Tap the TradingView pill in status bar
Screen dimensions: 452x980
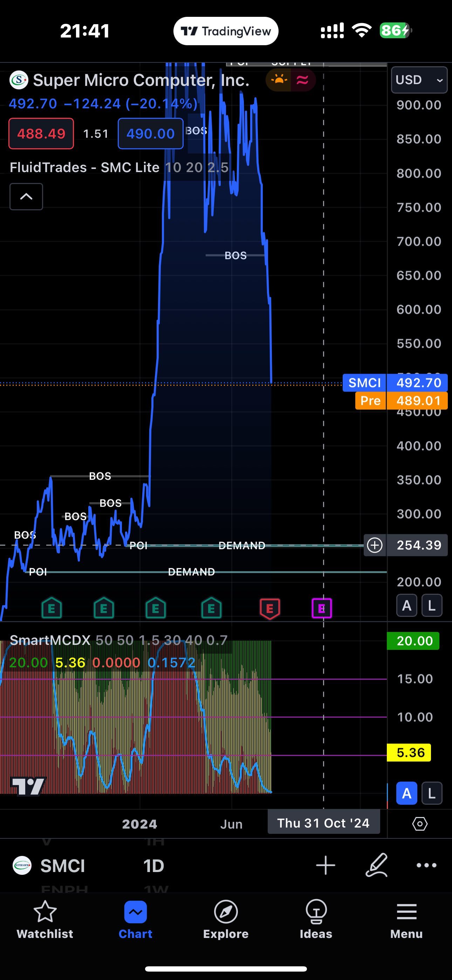point(226,31)
